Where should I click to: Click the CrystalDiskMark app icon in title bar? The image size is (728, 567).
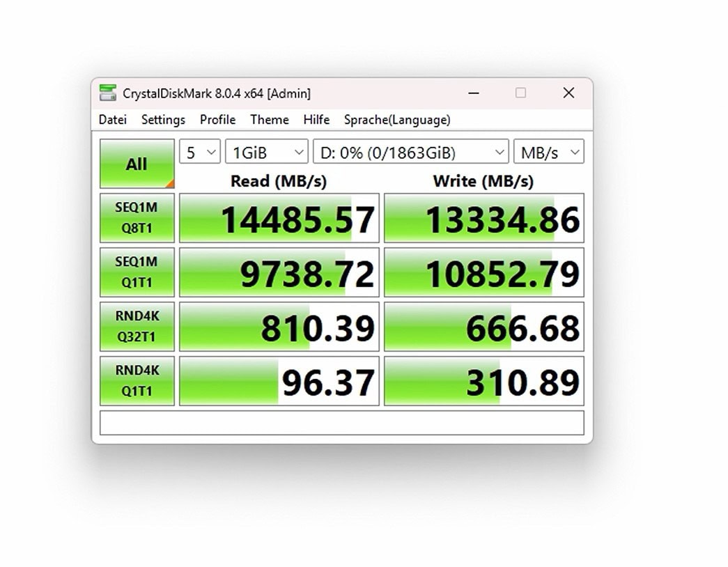pyautogui.click(x=107, y=93)
